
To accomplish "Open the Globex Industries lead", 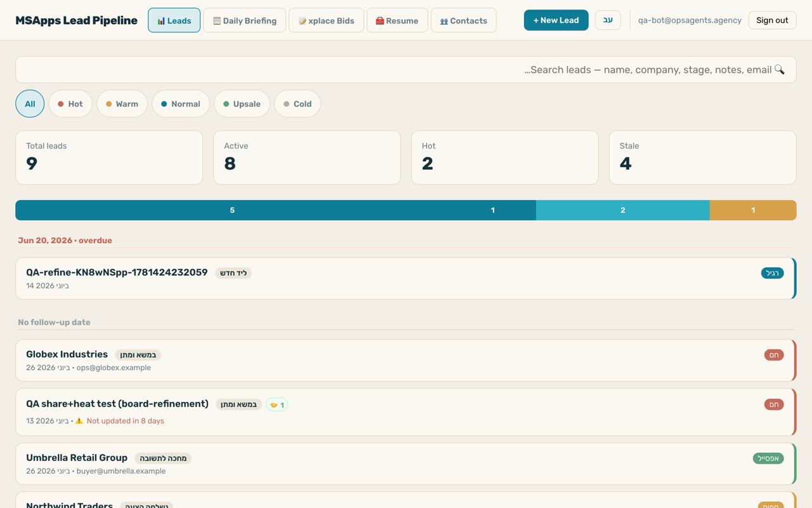I will [x=406, y=360].
